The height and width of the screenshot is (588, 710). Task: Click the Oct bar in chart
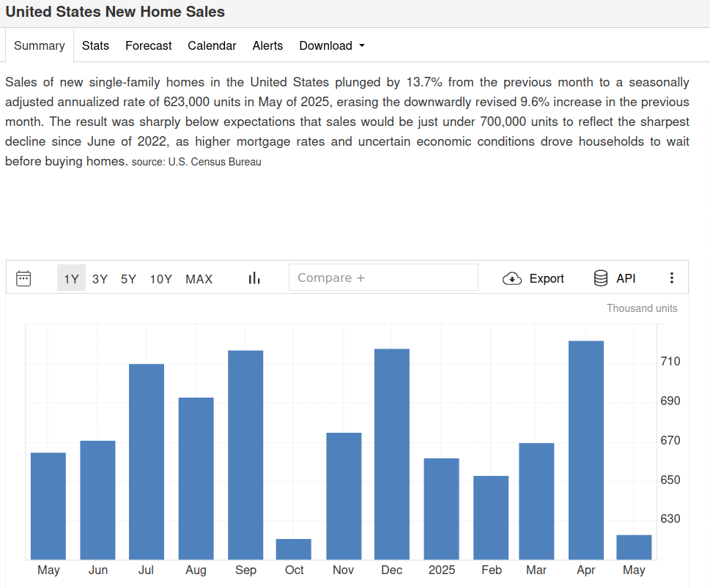click(x=293, y=549)
